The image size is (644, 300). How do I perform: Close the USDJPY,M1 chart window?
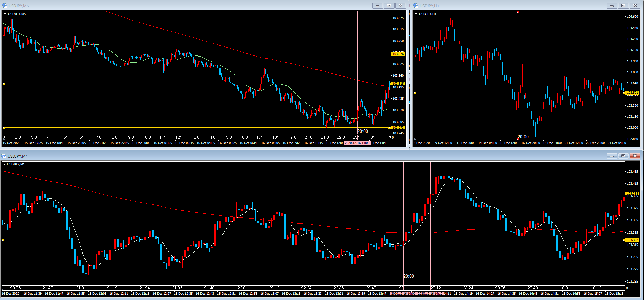tap(635, 156)
